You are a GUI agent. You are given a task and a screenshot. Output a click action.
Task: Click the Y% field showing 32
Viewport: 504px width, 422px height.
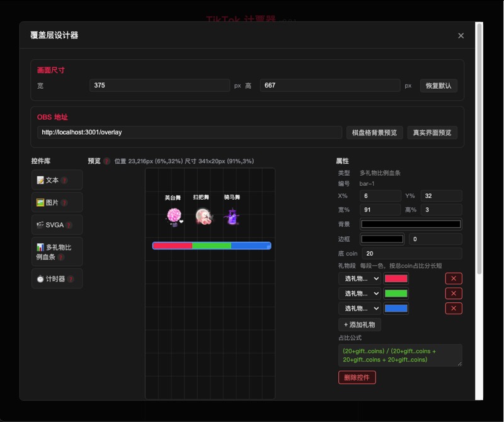click(441, 196)
